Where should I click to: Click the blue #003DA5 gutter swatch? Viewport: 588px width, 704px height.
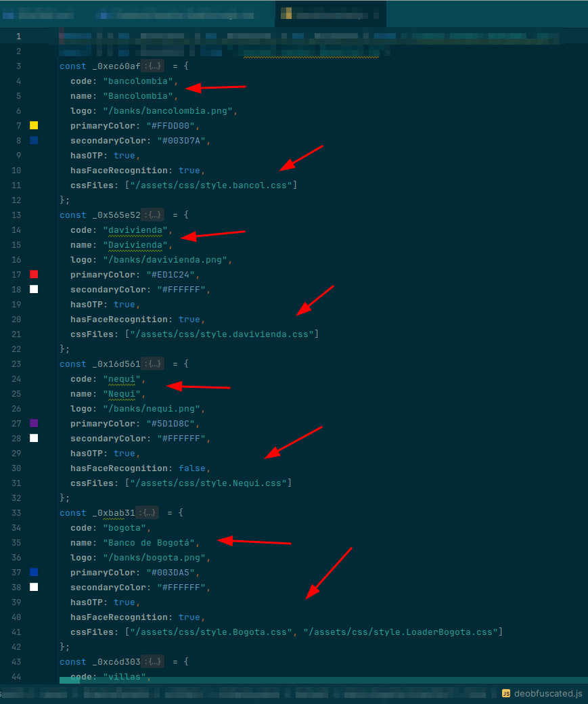34,573
